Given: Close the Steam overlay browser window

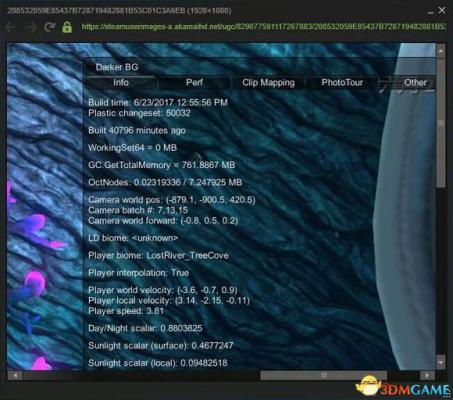Looking at the screenshot, I should click(x=442, y=10).
